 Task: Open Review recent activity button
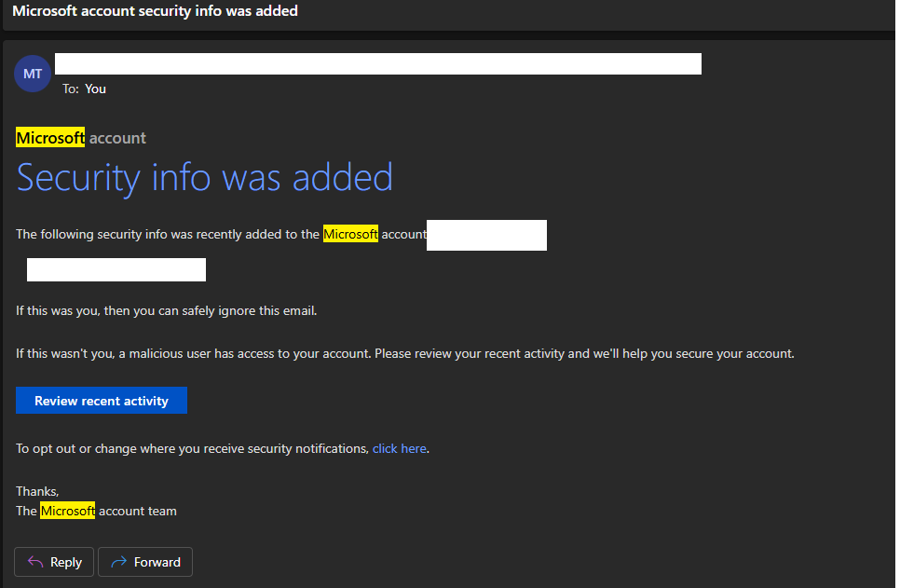pos(102,400)
